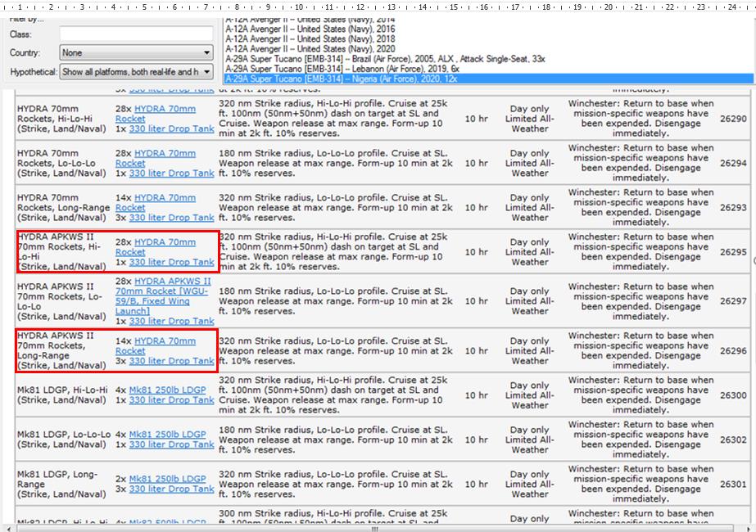Open Mk81 250lb LDGP link in row 26301
Screen dimensions: 756x532
[167, 479]
